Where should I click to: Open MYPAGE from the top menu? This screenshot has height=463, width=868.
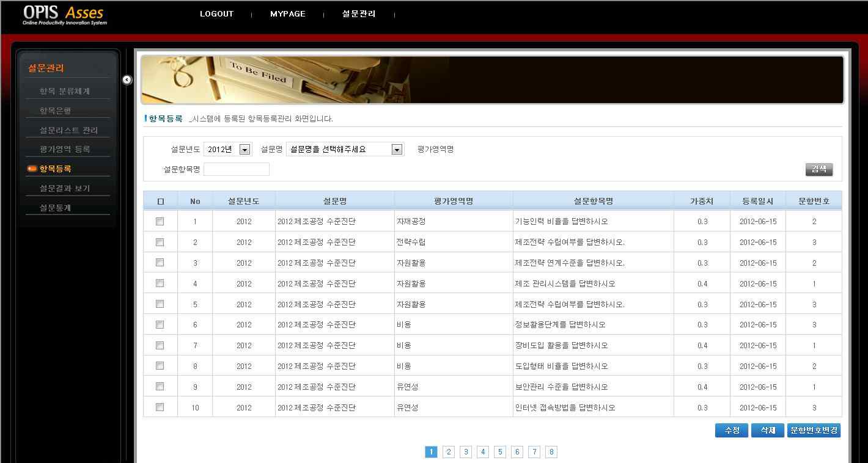287,14
